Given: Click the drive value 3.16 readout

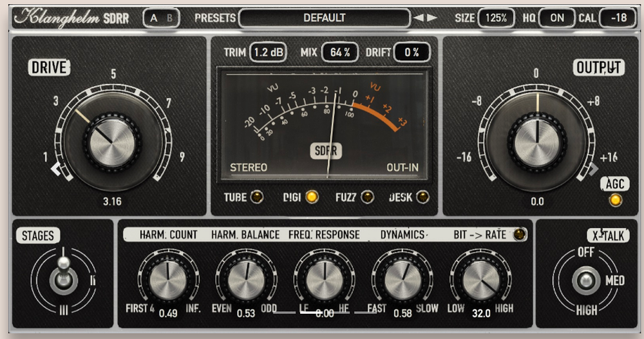Looking at the screenshot, I should tap(112, 201).
